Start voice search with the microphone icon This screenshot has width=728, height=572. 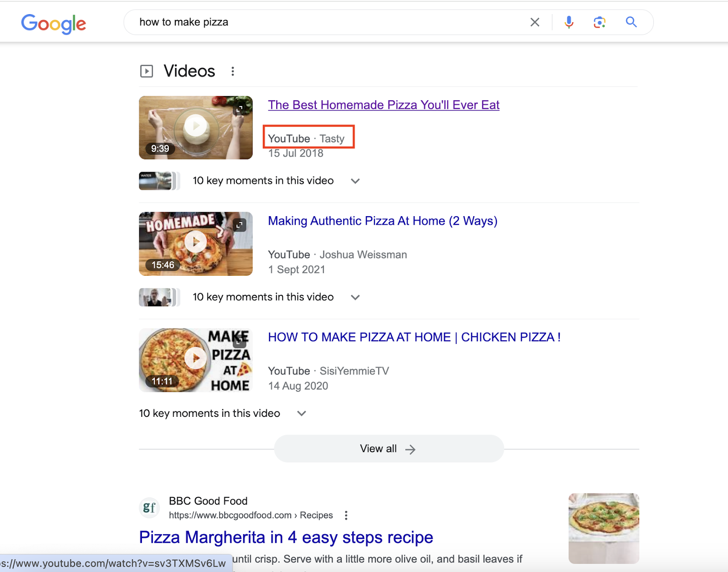click(569, 22)
